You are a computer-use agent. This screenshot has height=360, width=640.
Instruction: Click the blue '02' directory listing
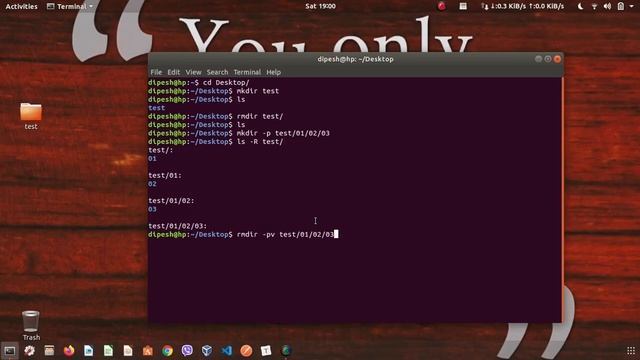tap(152, 184)
